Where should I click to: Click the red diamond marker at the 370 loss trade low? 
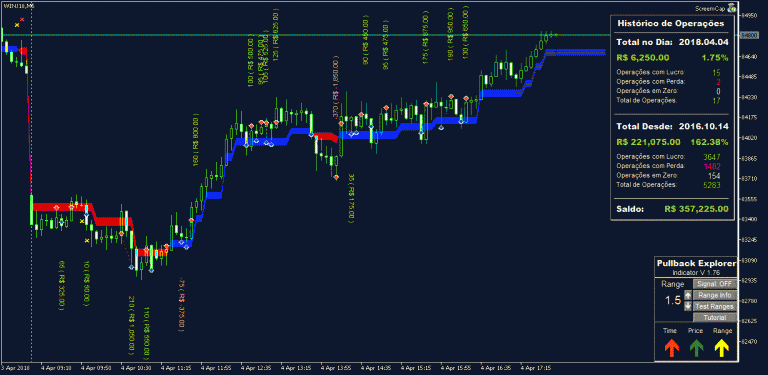click(336, 177)
